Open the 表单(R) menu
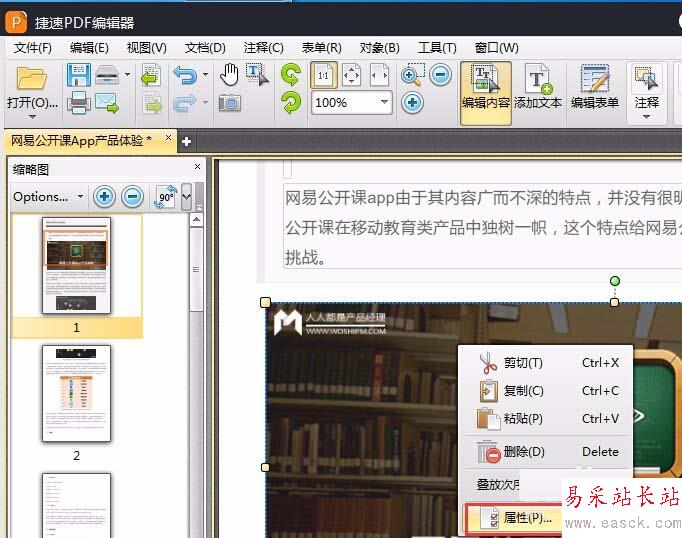The width and height of the screenshot is (682, 538). pyautogui.click(x=321, y=47)
